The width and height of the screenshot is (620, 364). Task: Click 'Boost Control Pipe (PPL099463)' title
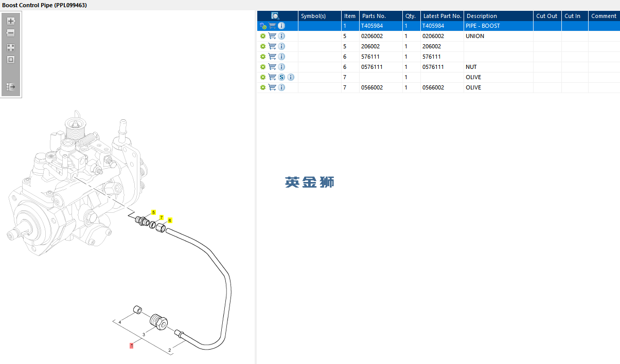pyautogui.click(x=44, y=5)
